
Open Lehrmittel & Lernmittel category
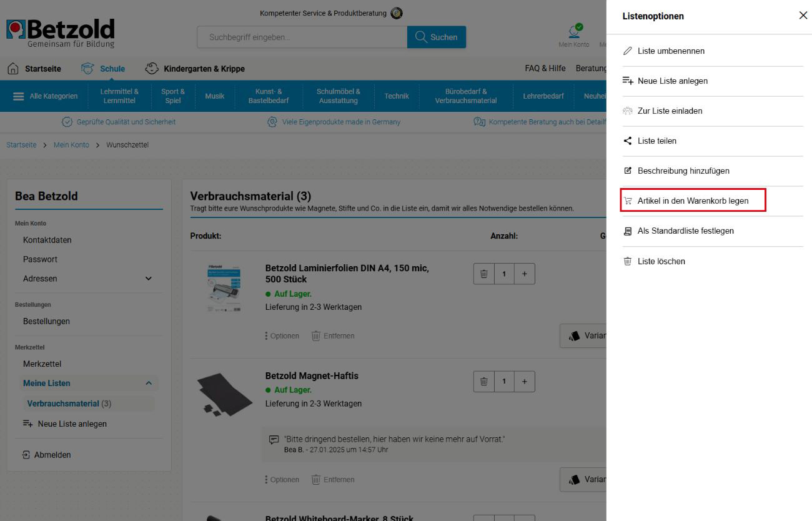119,96
